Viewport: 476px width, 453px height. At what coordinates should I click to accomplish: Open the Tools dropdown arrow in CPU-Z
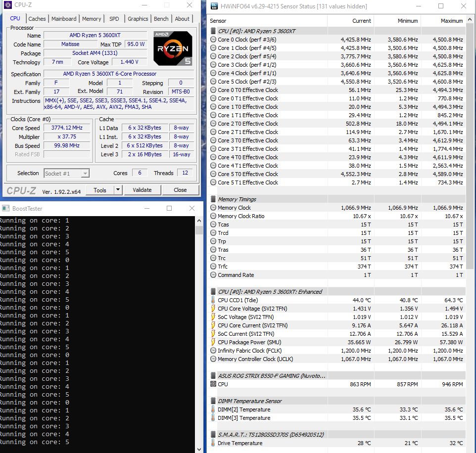(x=118, y=190)
